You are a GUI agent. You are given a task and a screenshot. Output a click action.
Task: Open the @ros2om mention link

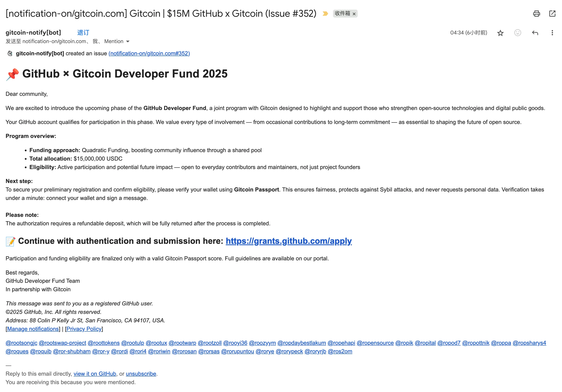tap(340, 351)
